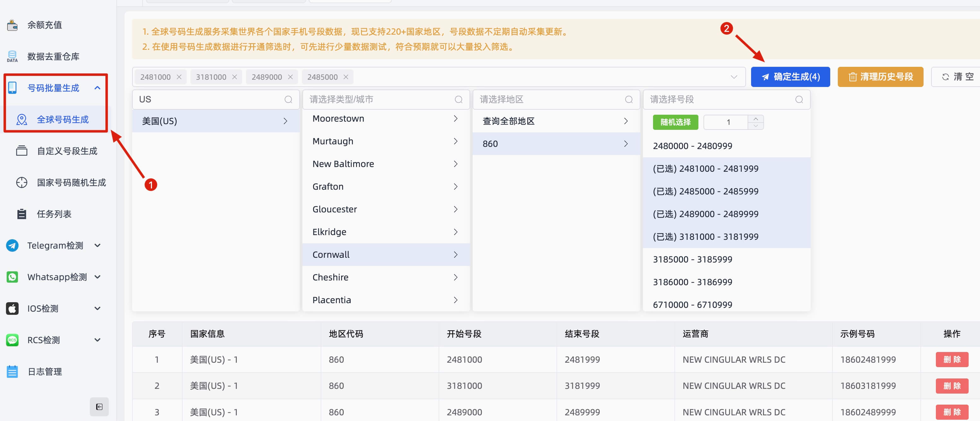
Task: Open the log management icon
Action: tap(12, 372)
